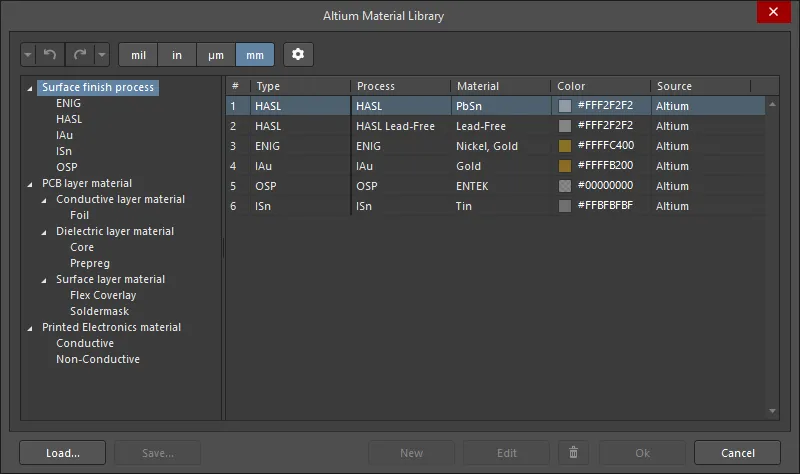Select Conductive layer material tree item
The image size is (800, 474).
(x=120, y=199)
